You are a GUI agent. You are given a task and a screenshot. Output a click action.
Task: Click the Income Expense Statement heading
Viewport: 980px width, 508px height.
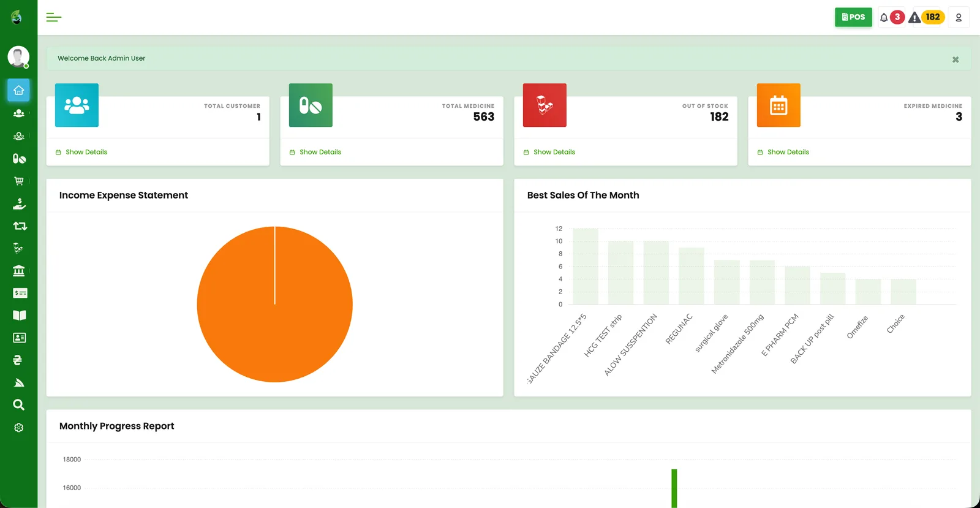124,195
